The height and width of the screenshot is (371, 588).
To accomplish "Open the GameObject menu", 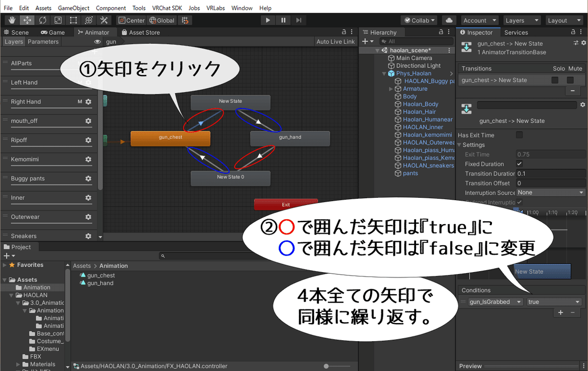I will click(x=73, y=8).
